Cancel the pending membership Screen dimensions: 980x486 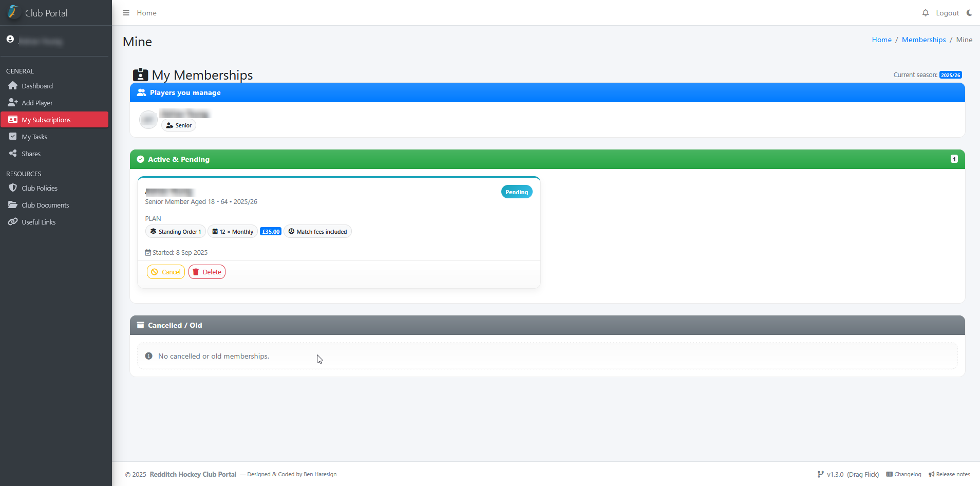(165, 272)
